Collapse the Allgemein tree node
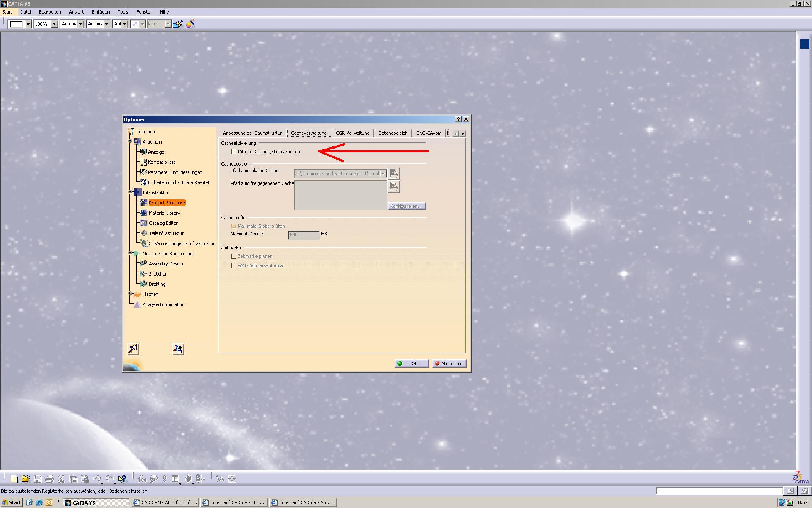The height and width of the screenshot is (508, 812). [131, 142]
